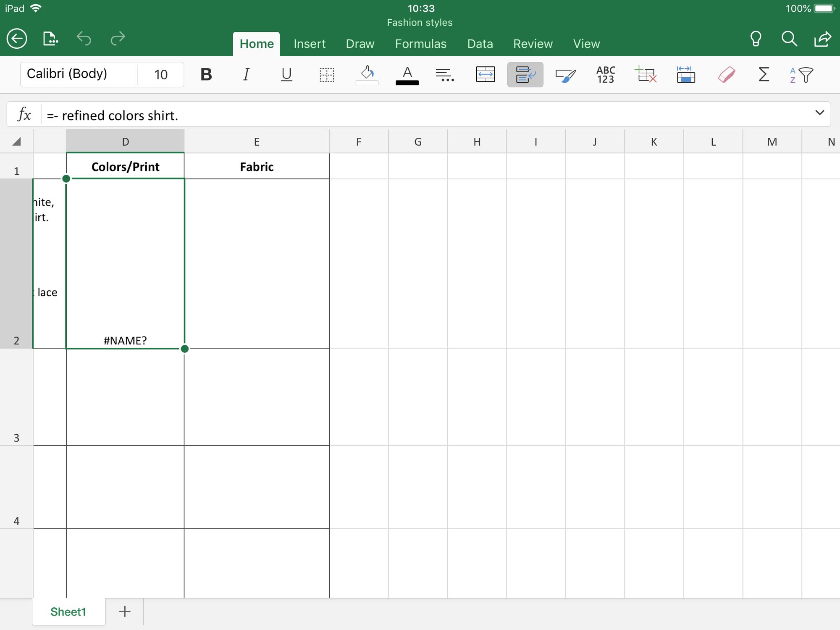Screen dimensions: 840x630
Task: Open the font size 10 box
Action: [161, 75]
